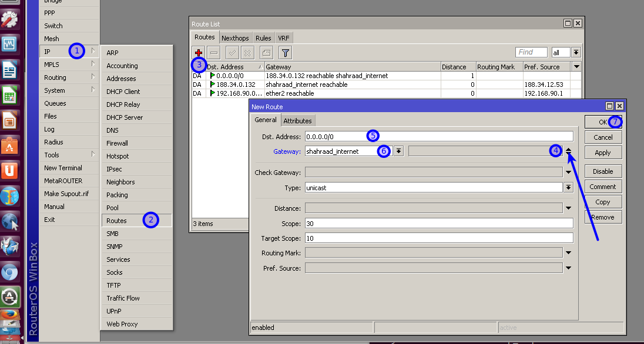The image size is (644, 344).
Task: Click the Ubuntu One dock icon
Action: coord(9,171)
